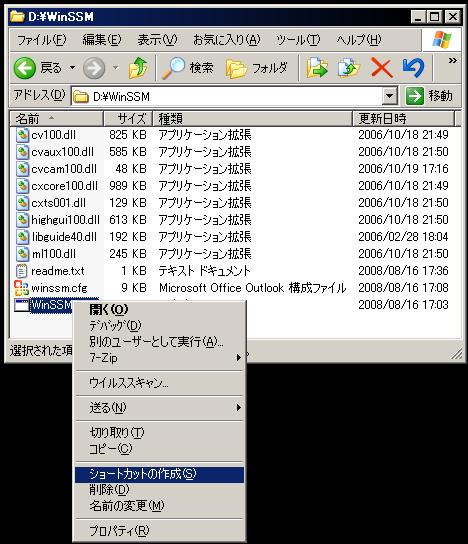This screenshot has height=544, width=468.
Task: Click the green Back arrow icon
Action: [x=25, y=68]
